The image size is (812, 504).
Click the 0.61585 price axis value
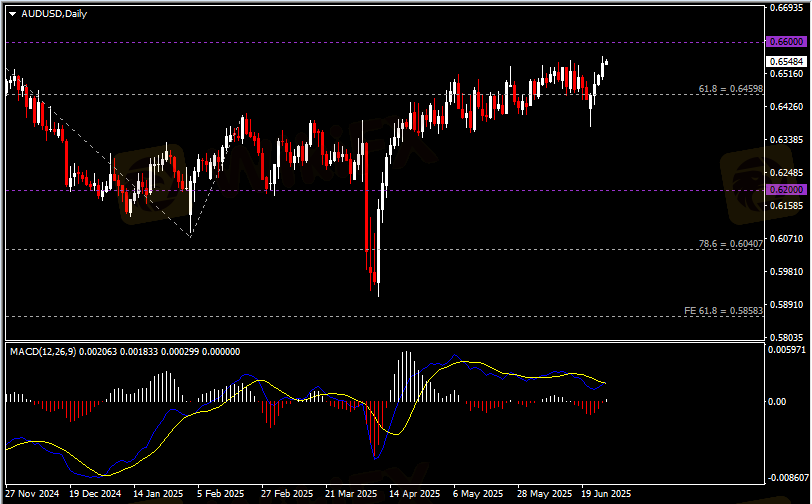coord(786,206)
